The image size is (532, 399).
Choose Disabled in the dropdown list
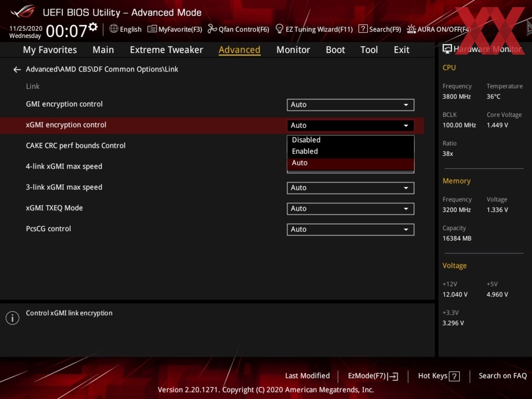point(350,140)
